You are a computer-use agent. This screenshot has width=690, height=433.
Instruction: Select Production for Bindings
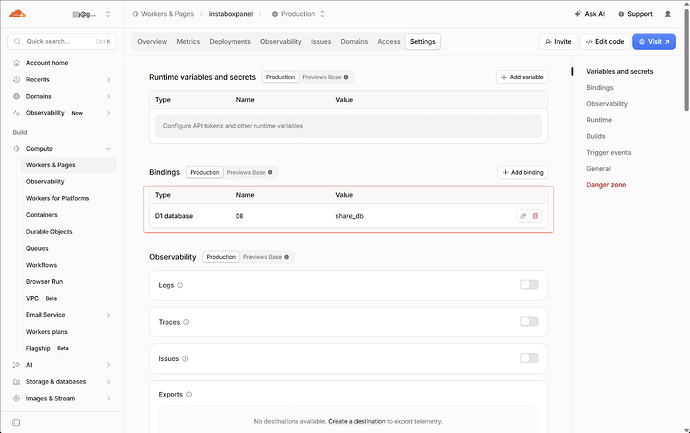point(205,172)
